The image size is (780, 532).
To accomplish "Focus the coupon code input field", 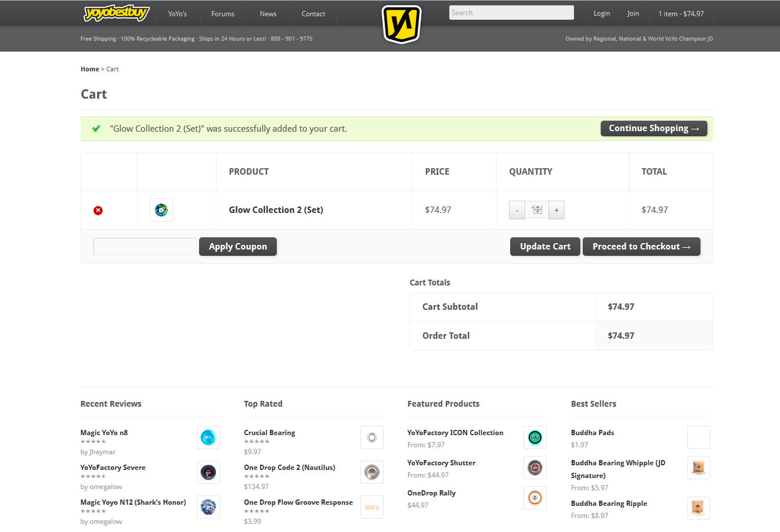I will (145, 247).
